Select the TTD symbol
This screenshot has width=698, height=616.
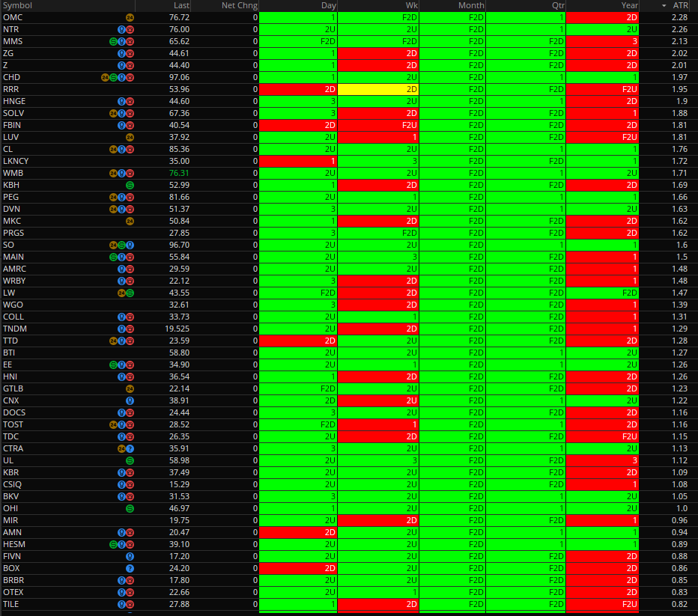10,341
